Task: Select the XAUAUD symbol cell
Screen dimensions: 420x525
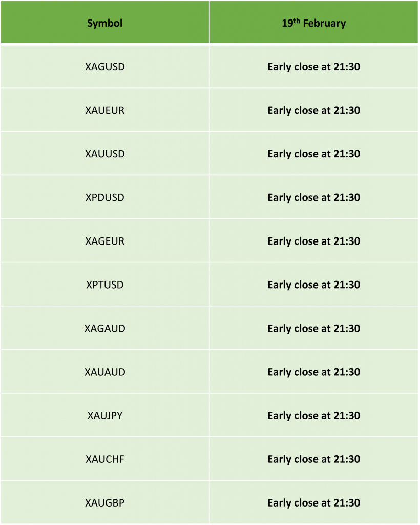Action: click(104, 372)
